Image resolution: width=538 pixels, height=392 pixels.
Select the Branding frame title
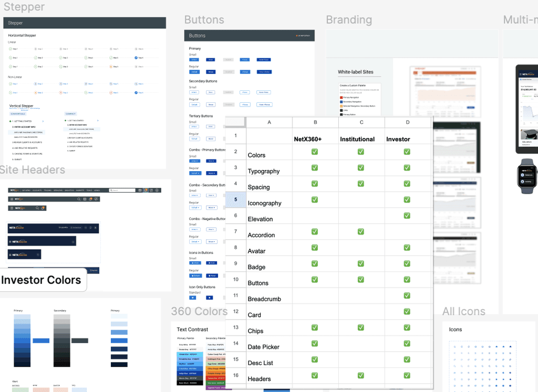[349, 20]
